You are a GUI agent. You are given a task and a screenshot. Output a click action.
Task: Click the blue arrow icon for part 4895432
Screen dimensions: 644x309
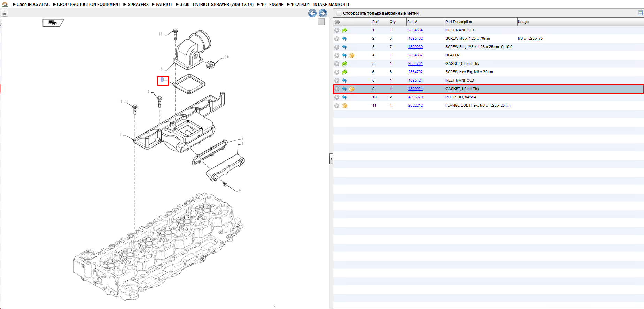pyautogui.click(x=344, y=39)
